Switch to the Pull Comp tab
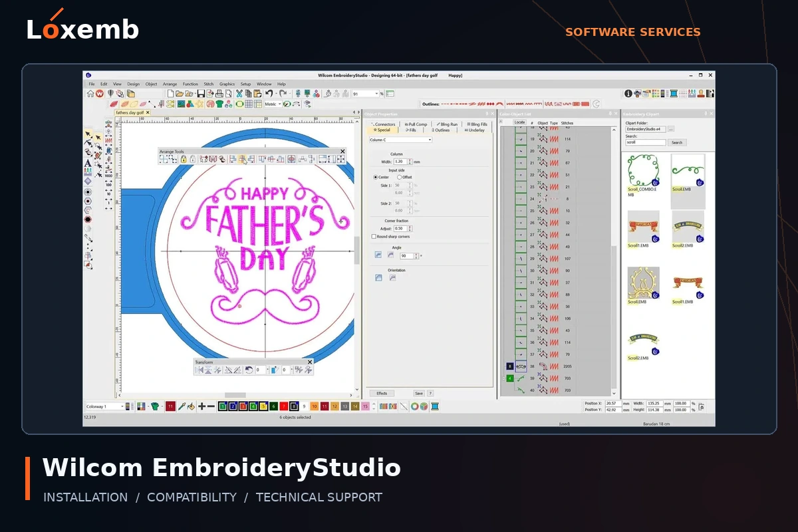This screenshot has width=798, height=532. tap(416, 124)
